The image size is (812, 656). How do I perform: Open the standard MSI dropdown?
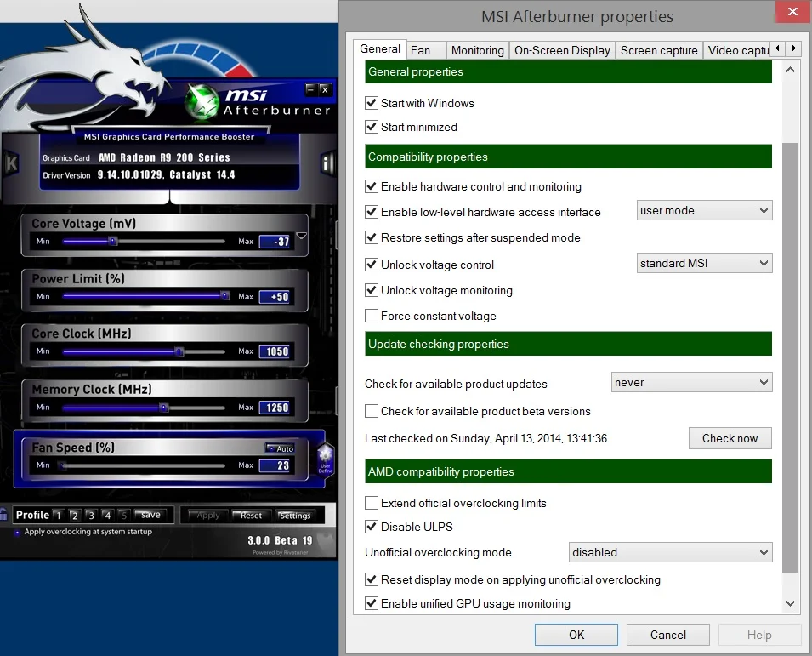tap(704, 263)
